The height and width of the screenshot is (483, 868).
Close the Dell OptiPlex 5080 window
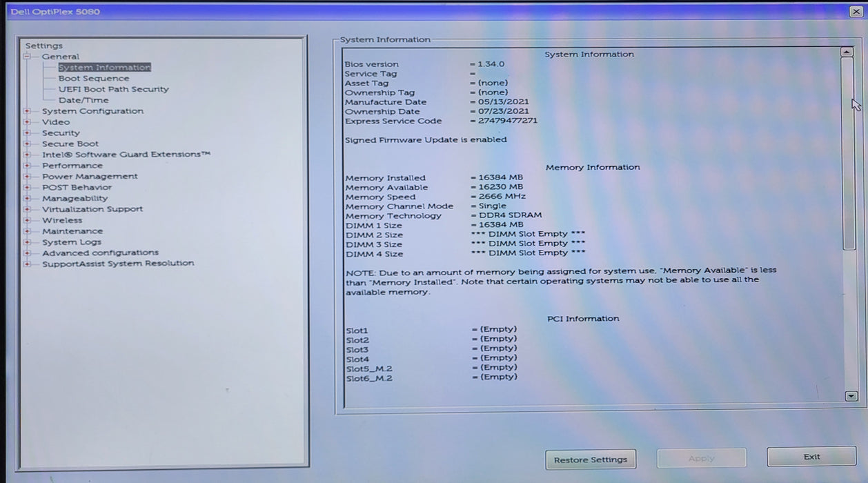coord(856,12)
